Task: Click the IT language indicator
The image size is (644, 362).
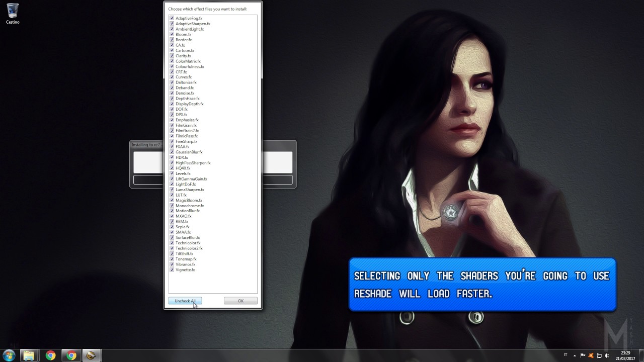Action: tap(566, 355)
